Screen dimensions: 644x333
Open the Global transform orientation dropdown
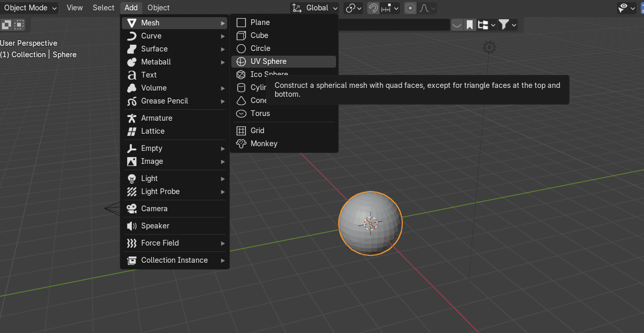point(315,8)
